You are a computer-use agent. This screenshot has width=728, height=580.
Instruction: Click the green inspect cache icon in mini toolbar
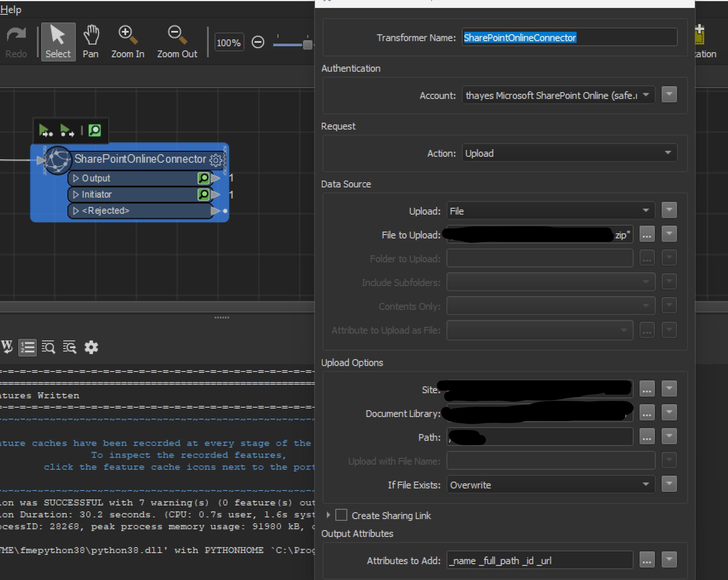coord(95,130)
